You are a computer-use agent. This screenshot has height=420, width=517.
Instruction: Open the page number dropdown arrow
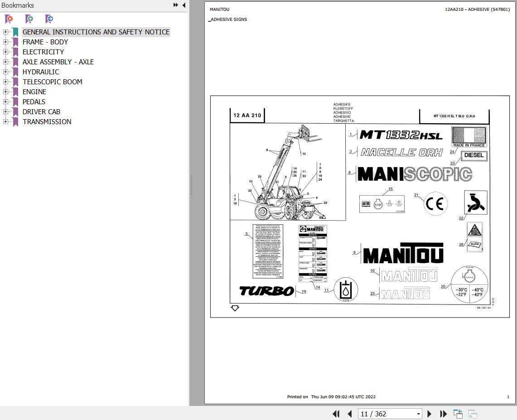tap(418, 414)
